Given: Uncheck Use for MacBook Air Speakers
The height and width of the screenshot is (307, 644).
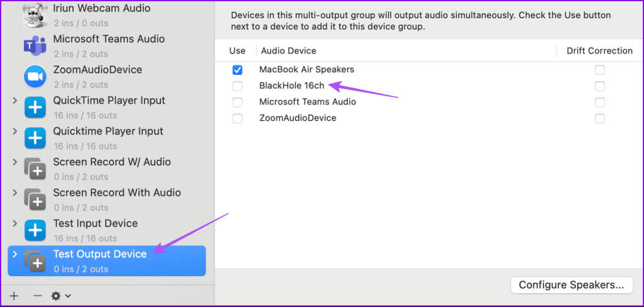Looking at the screenshot, I should tap(237, 70).
